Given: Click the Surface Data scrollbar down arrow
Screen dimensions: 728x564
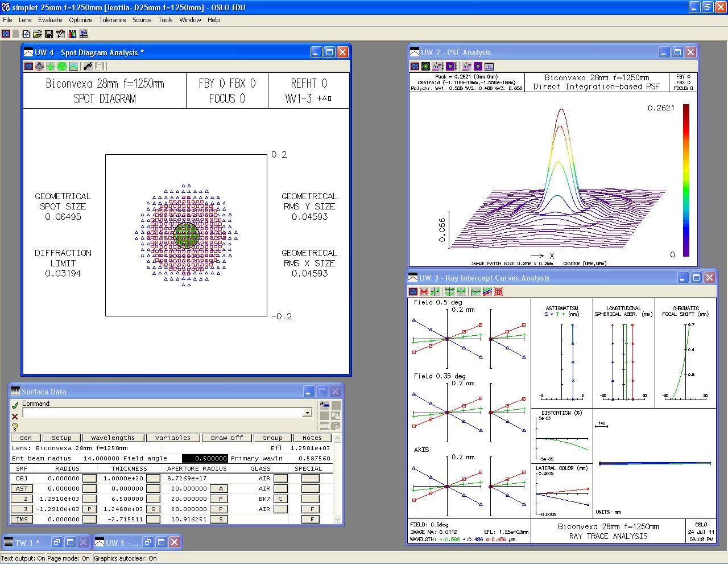Looking at the screenshot, I should click(337, 519).
